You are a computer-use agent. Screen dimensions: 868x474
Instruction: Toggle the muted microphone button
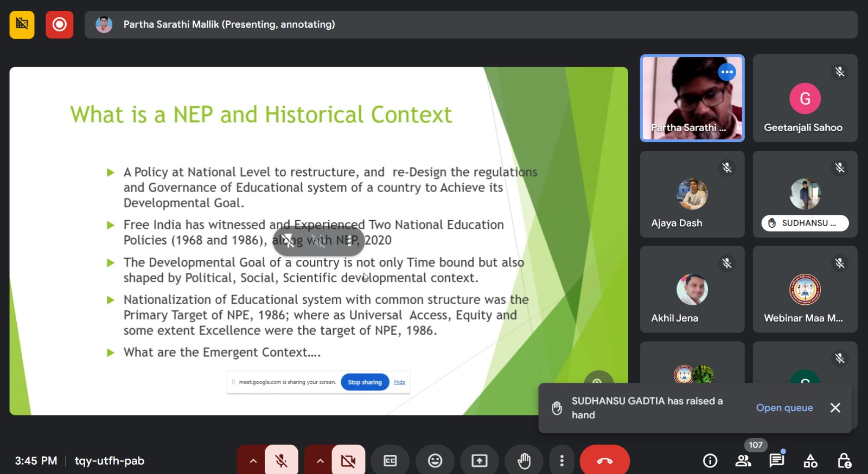281,460
